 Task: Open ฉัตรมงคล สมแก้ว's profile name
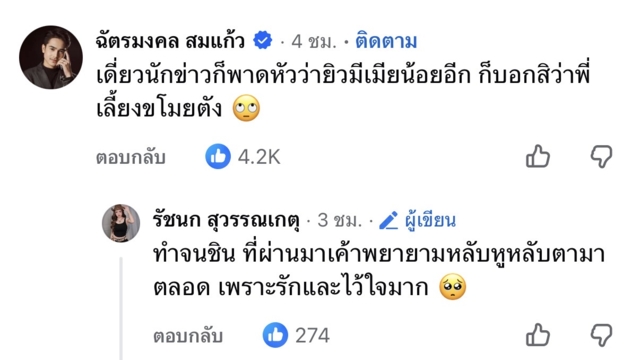(170, 41)
